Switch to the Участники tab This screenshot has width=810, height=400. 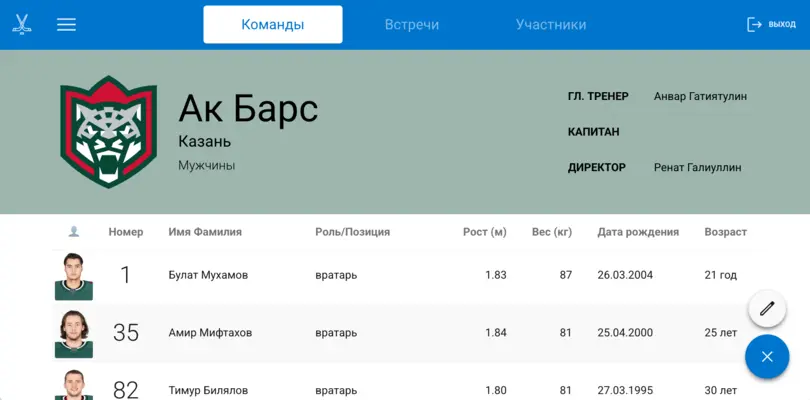551,24
